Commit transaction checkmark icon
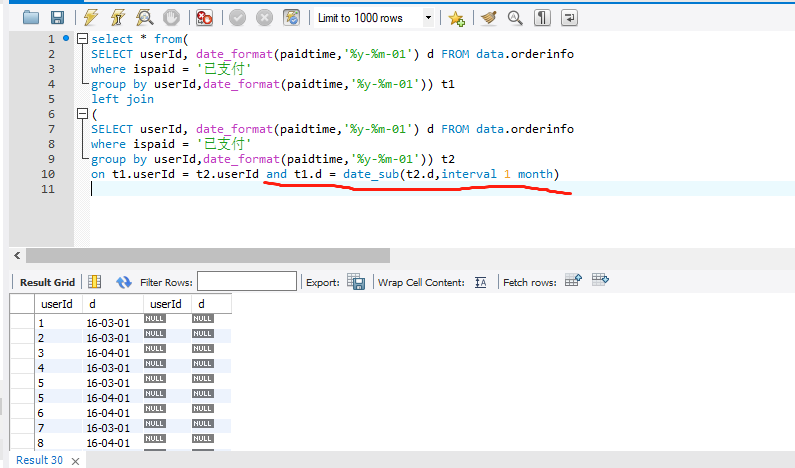The image size is (795, 468). [237, 18]
